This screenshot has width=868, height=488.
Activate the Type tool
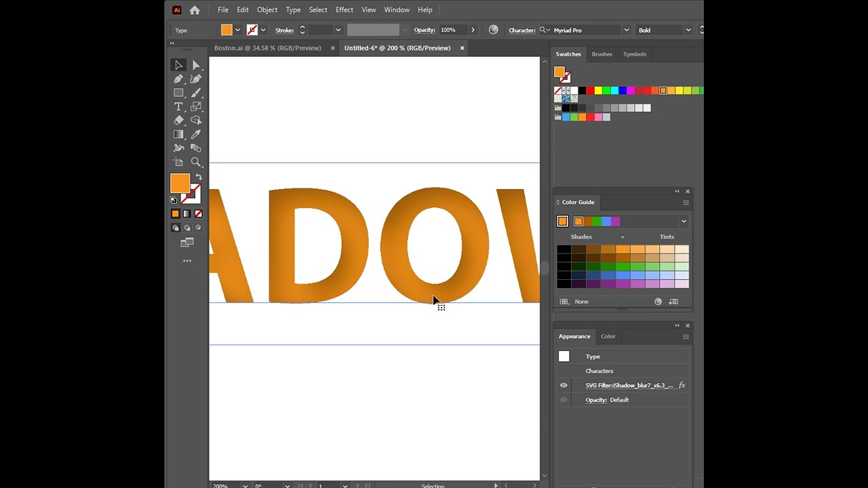178,106
